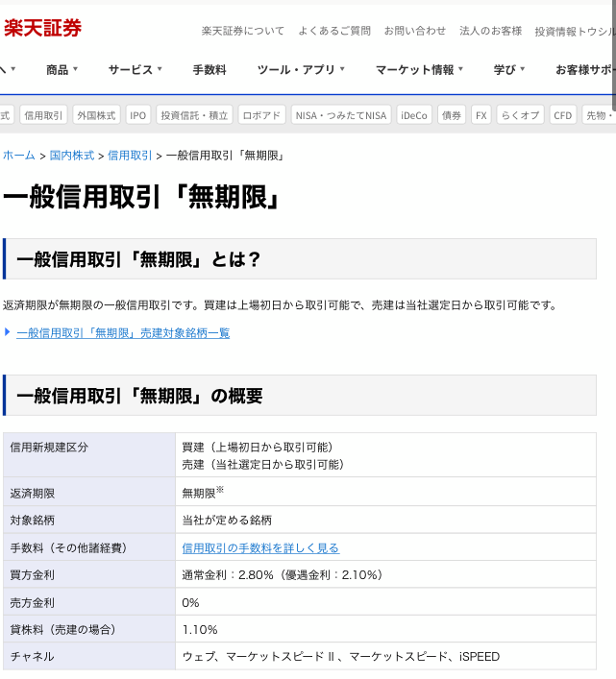Select the らくオプ category tab
This screenshot has width=616, height=679.
520,115
